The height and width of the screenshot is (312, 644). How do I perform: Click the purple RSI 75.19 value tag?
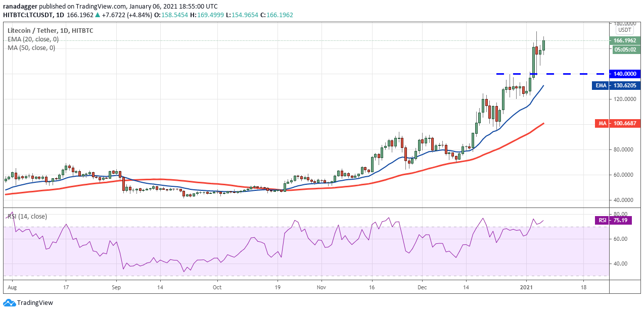click(x=618, y=220)
